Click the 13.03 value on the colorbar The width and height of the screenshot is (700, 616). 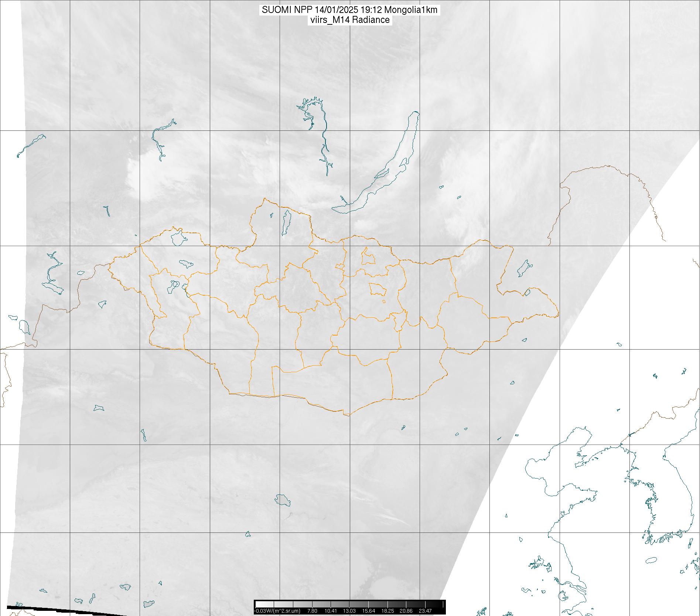click(x=349, y=611)
